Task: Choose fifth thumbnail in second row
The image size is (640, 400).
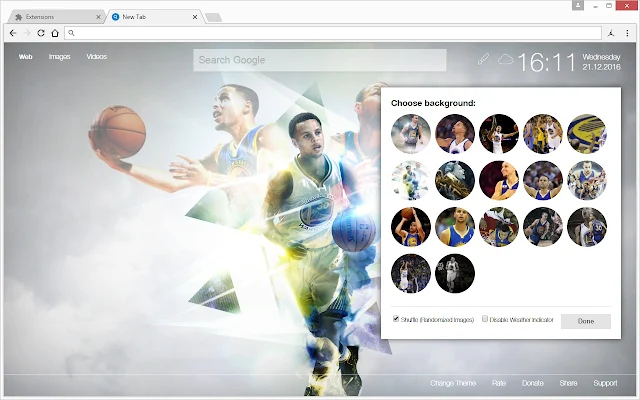Action: pyautogui.click(x=587, y=180)
